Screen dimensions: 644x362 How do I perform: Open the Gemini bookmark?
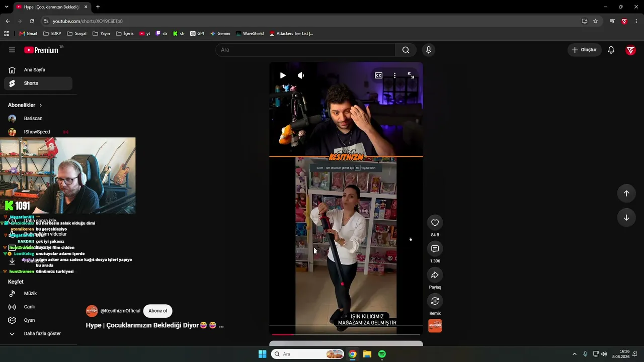(x=220, y=34)
